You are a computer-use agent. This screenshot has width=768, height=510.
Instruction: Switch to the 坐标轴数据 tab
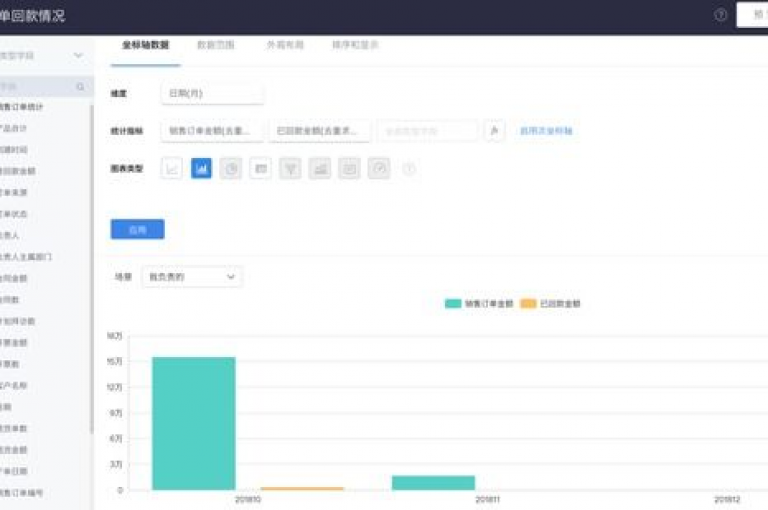coord(145,45)
